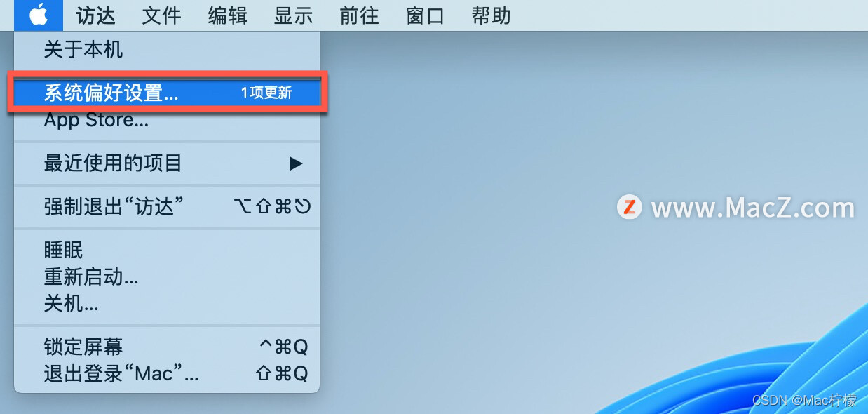Click the Apple logo menu icon
Screen dimensions: 868x414
(39, 14)
